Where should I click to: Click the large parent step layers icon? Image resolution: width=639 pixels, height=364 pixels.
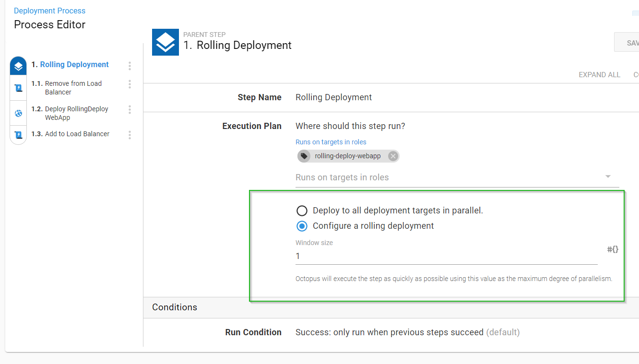pos(166,42)
